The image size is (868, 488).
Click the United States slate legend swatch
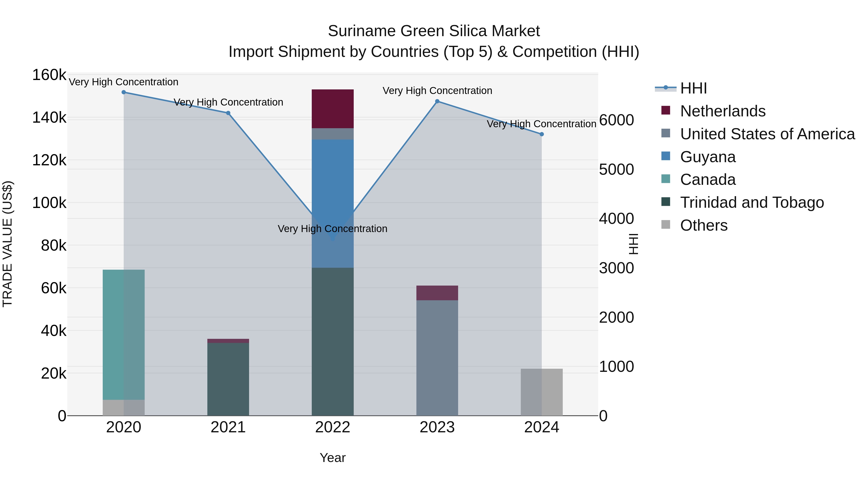click(x=666, y=133)
